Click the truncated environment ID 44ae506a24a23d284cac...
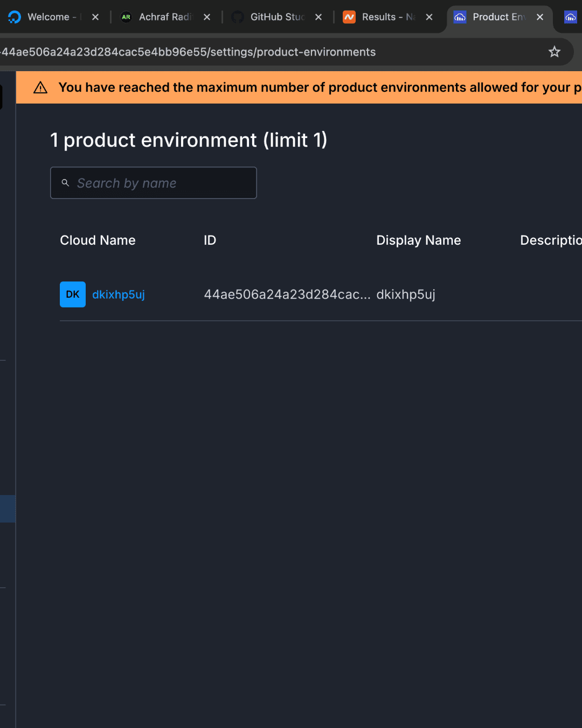 click(x=287, y=294)
